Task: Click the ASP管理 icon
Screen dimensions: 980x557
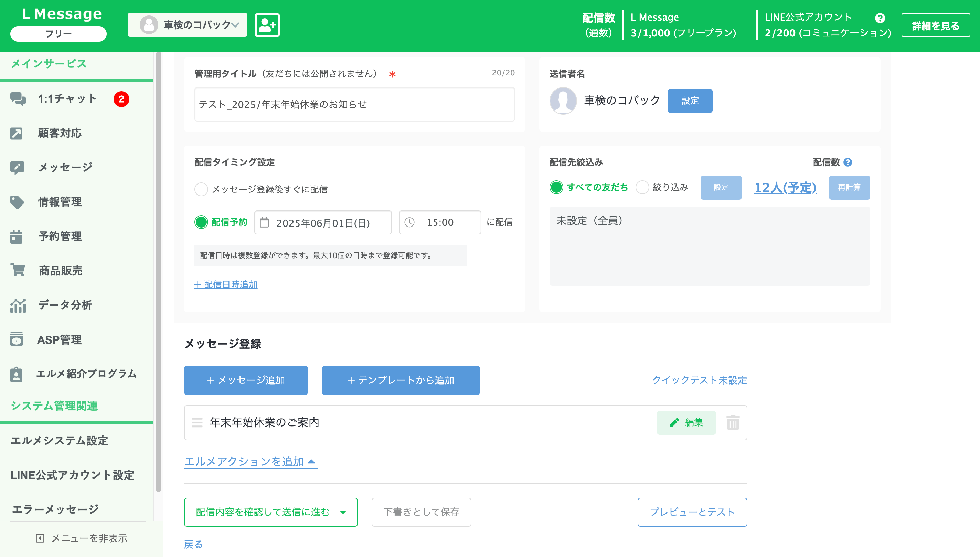Action: click(17, 339)
